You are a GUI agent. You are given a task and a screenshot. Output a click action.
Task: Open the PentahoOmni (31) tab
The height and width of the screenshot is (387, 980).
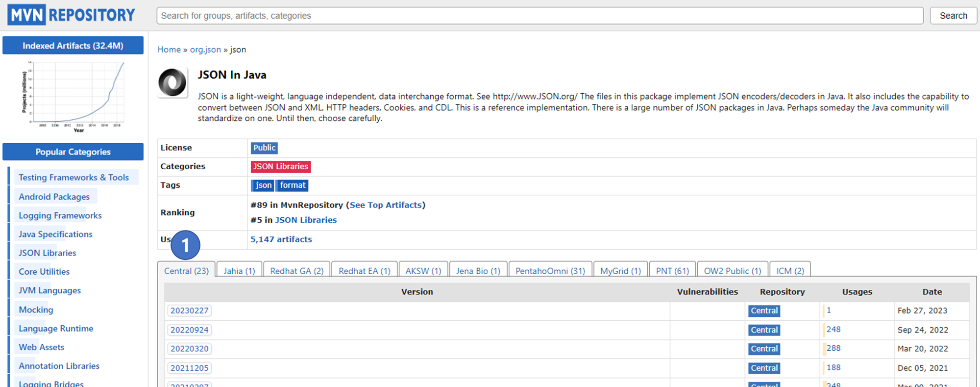tap(550, 271)
